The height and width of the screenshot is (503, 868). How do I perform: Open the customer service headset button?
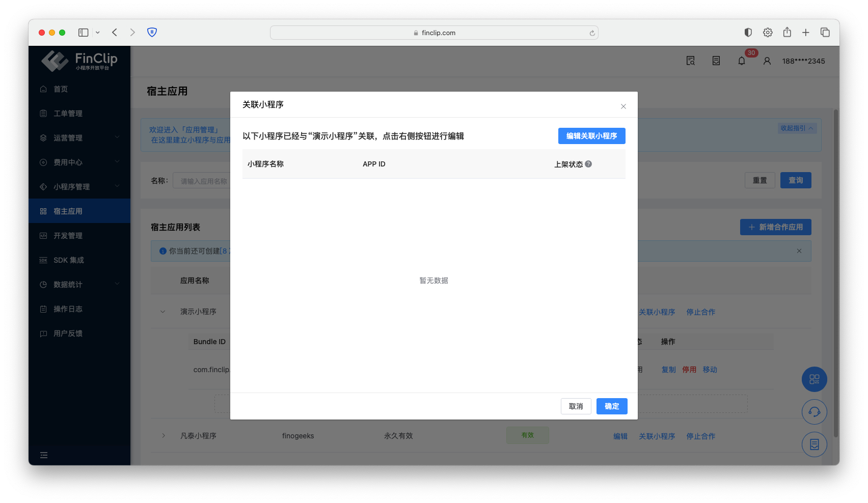point(814,412)
